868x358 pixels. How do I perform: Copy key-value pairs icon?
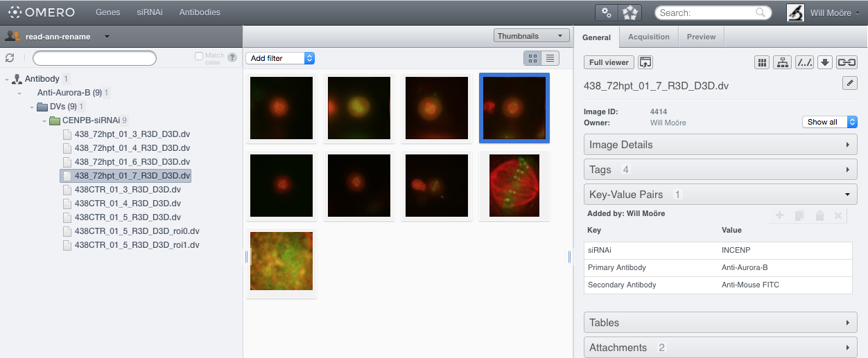click(x=799, y=216)
